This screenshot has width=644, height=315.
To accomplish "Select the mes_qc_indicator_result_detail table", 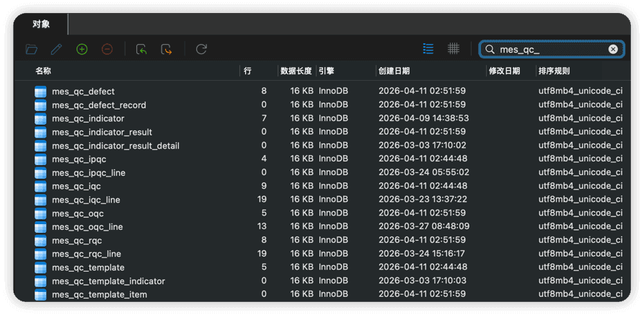I will [x=115, y=146].
